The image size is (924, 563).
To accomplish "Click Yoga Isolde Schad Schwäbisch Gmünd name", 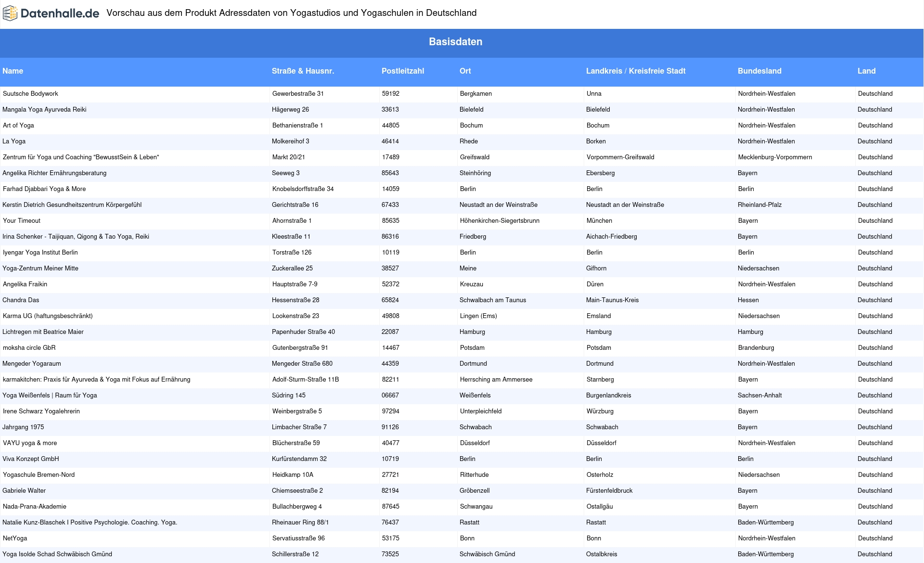I will pyautogui.click(x=57, y=554).
